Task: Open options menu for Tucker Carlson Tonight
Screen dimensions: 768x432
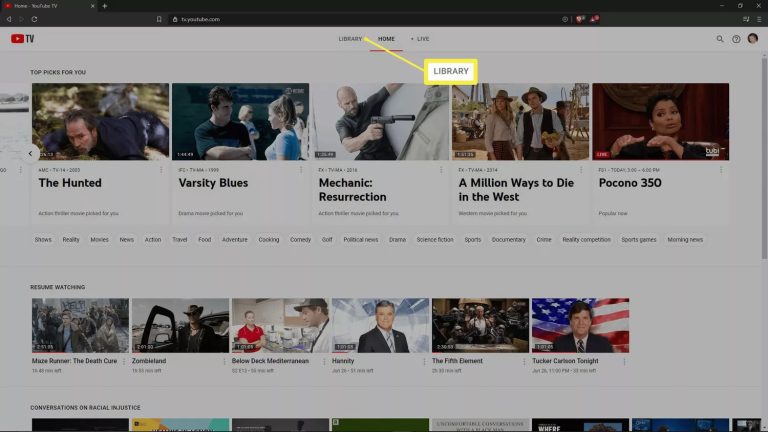Action: coord(624,361)
